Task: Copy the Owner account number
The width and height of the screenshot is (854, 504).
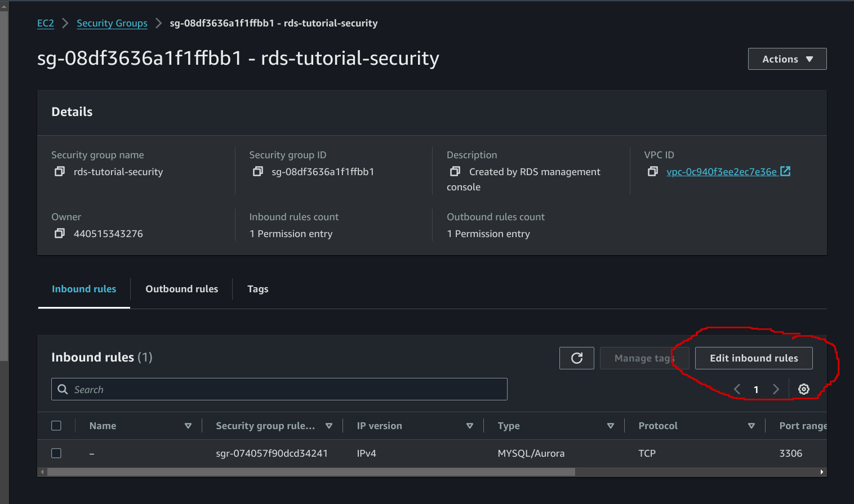Action: (x=59, y=233)
